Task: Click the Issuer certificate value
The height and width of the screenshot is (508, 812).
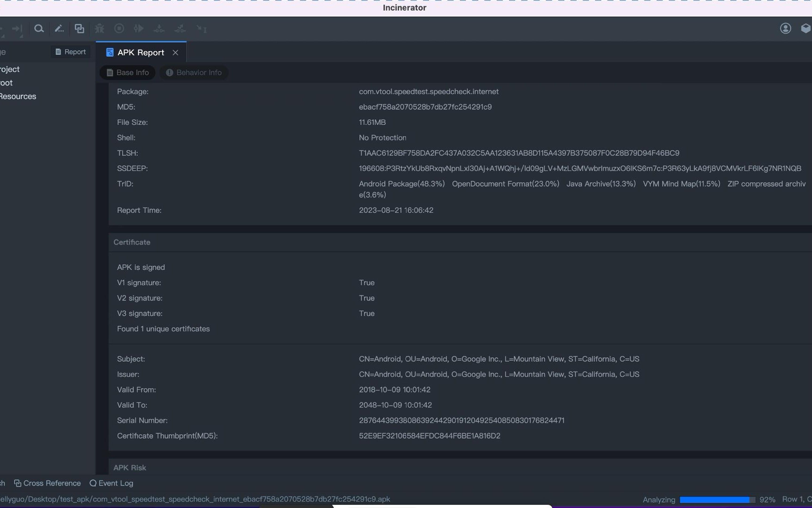Action: (x=499, y=374)
